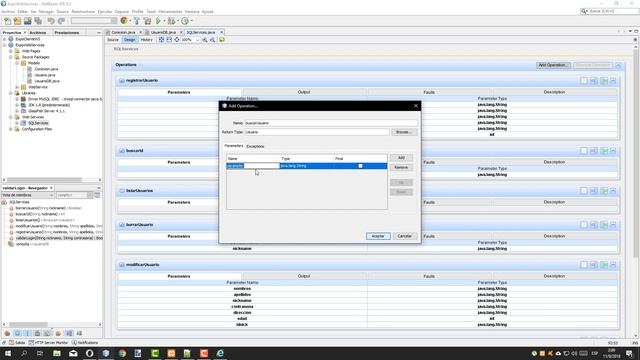The height and width of the screenshot is (360, 640).
Task: Click the Add parameter button
Action: [401, 158]
